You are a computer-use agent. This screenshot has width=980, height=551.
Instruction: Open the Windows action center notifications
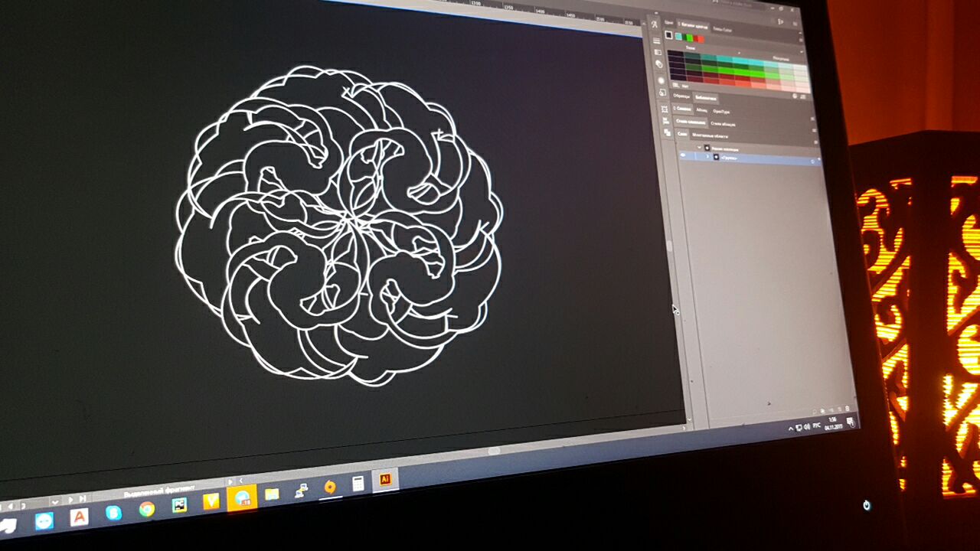click(x=851, y=422)
